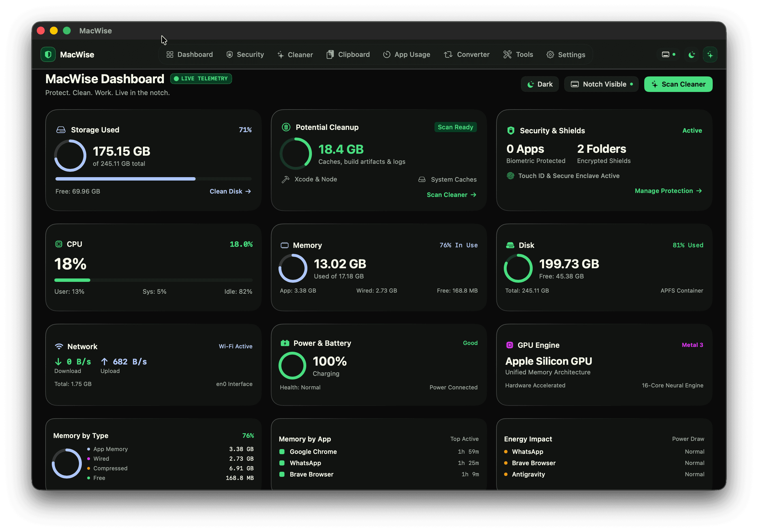Click the Storage Used drive icon
The width and height of the screenshot is (758, 532).
pos(61,130)
